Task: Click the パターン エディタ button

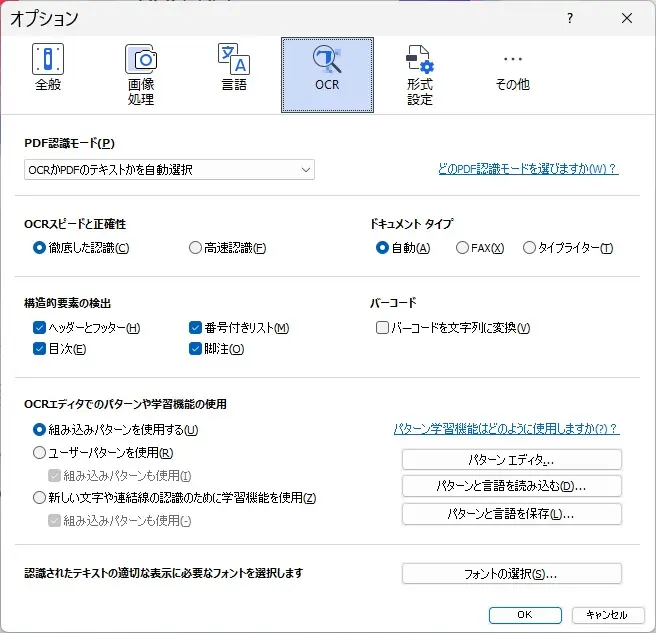Action: pyautogui.click(x=512, y=460)
